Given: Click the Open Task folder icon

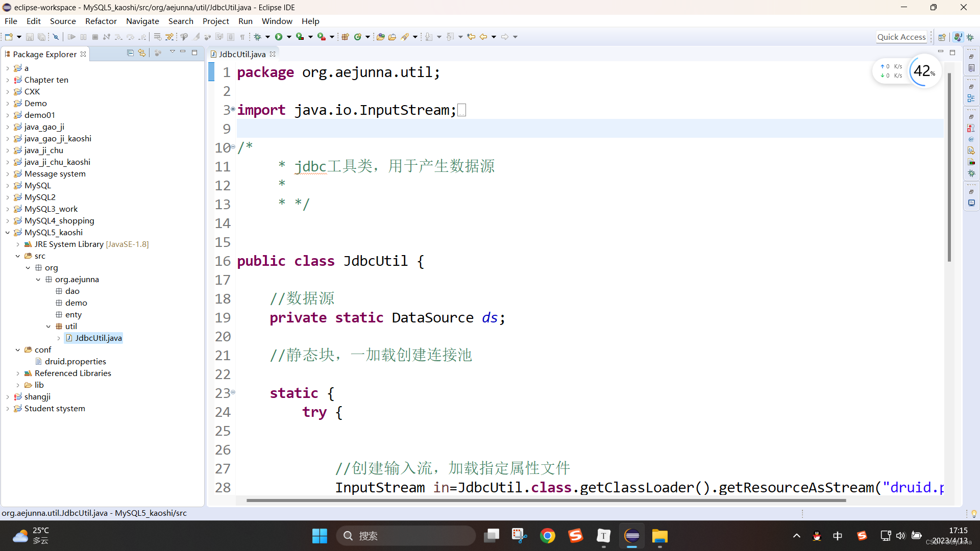Looking at the screenshot, I should coord(393,37).
